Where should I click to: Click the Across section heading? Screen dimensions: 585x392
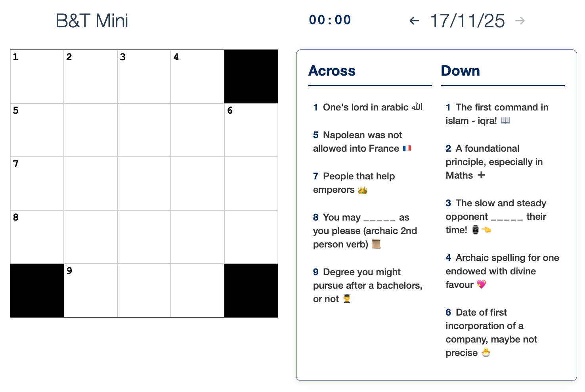click(x=332, y=70)
